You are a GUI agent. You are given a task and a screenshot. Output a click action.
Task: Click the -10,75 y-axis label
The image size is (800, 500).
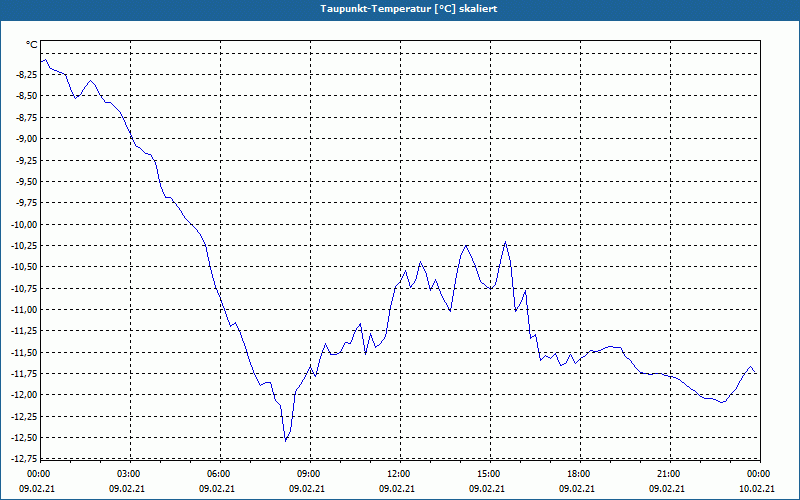click(26, 288)
